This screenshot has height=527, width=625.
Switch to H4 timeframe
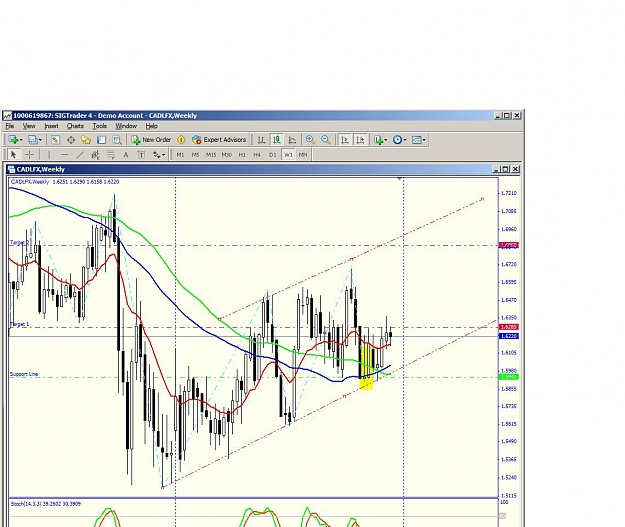pos(257,155)
